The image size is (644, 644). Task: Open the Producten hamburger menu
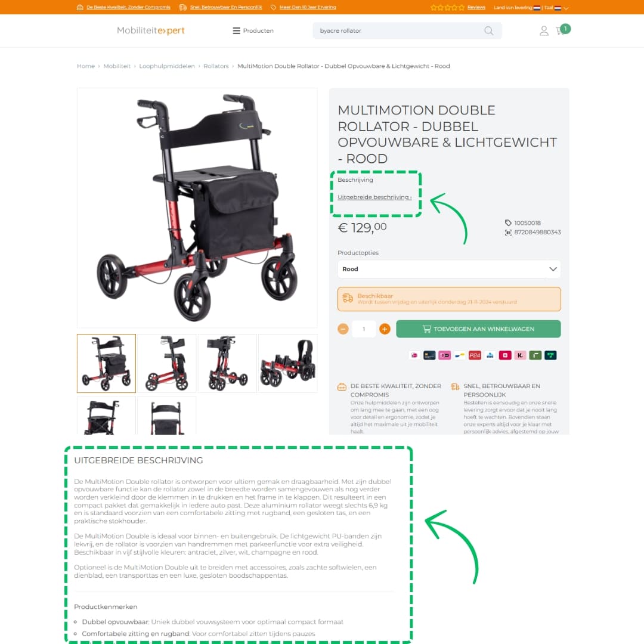[253, 31]
